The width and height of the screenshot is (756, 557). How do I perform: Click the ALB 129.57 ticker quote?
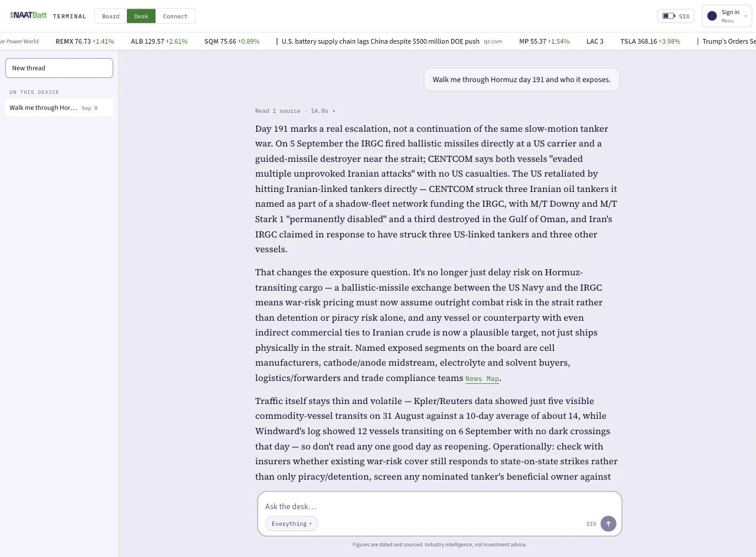[x=159, y=41]
